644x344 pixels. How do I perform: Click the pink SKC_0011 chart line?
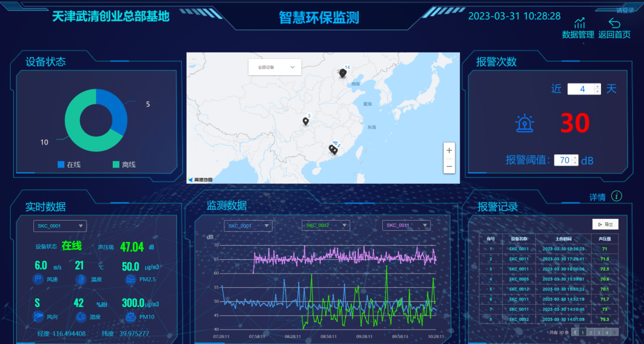tap(345, 257)
